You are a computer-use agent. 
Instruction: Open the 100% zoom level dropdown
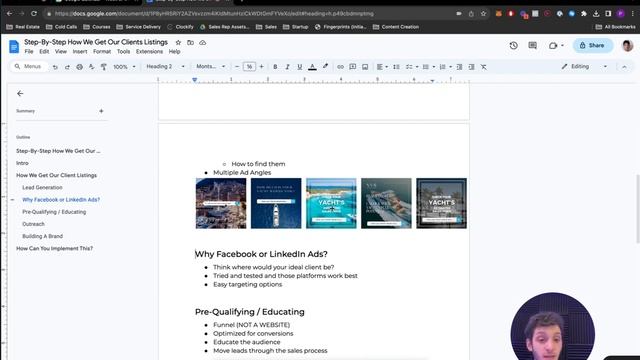(124, 67)
